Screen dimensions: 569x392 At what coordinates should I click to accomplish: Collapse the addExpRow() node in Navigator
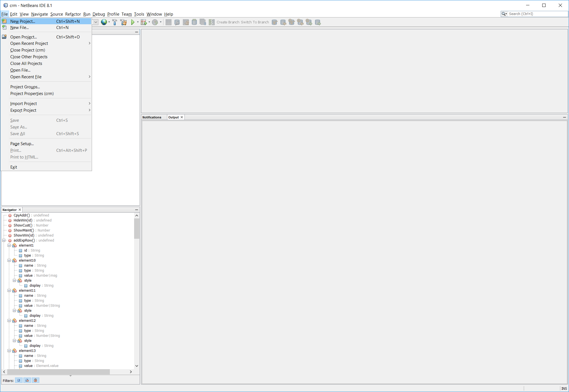coord(4,240)
